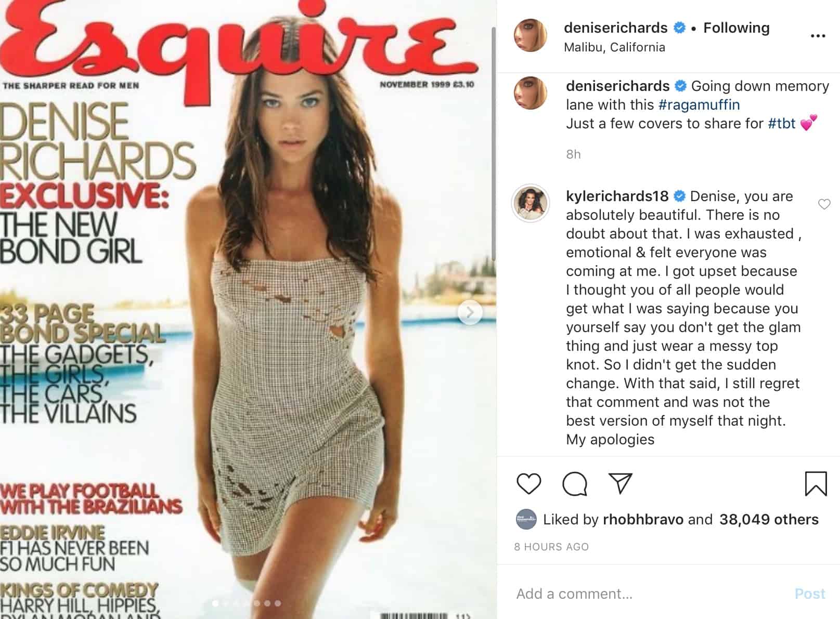Submit with the Post button
This screenshot has height=619, width=840.
pos(810,594)
